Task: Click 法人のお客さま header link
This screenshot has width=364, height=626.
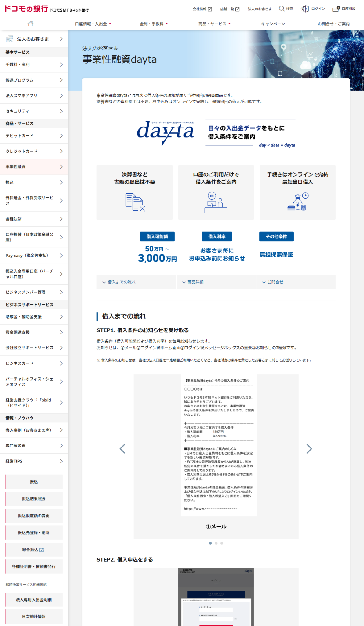Action: 260,9
